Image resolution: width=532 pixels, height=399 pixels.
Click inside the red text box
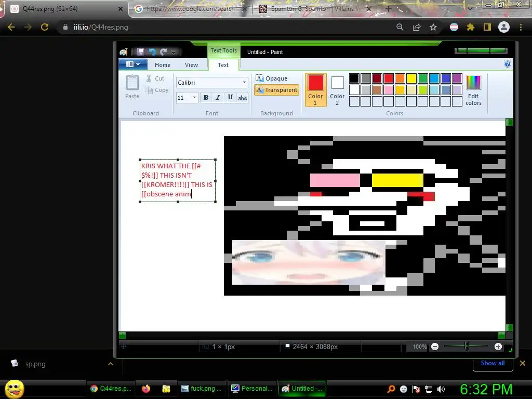[178, 180]
